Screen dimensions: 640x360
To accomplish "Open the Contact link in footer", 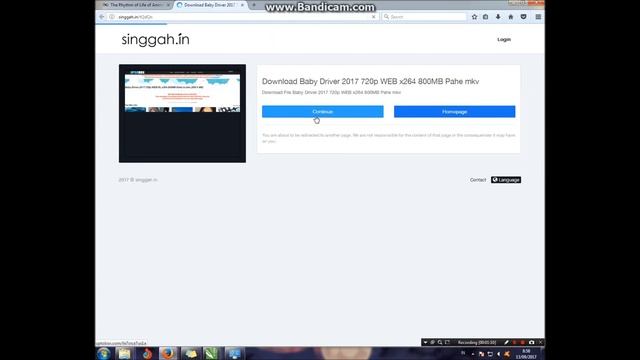I will [x=478, y=180].
